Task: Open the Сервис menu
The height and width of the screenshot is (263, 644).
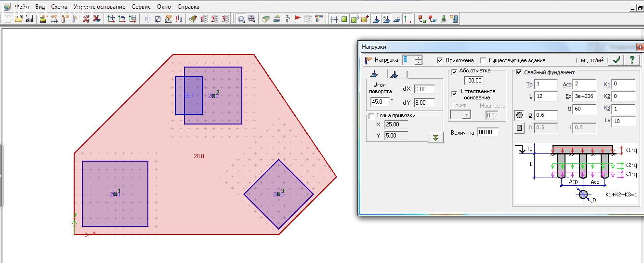Action: [141, 7]
